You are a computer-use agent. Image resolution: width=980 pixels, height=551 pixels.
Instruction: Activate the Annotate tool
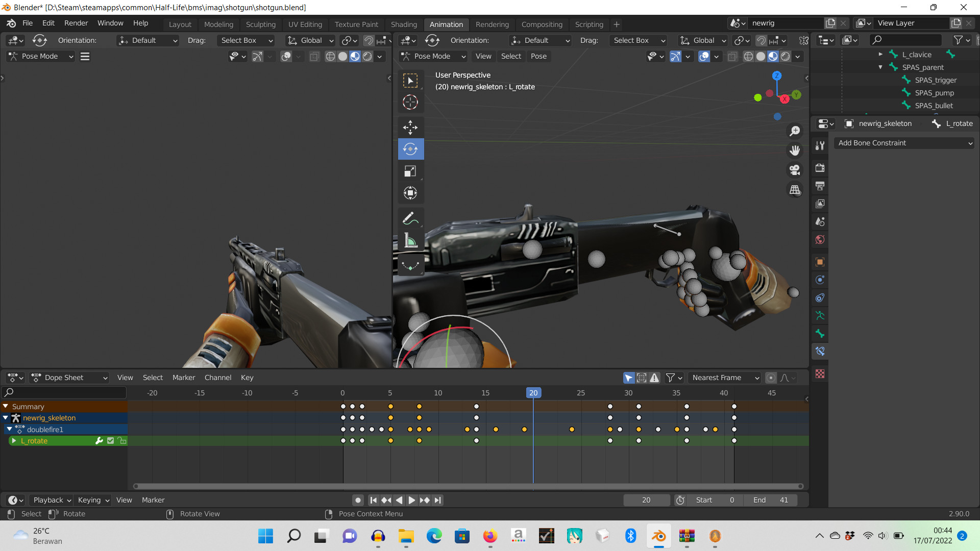[x=411, y=218]
